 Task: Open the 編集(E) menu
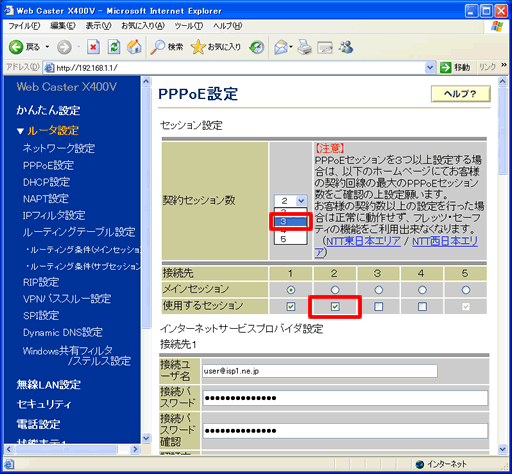pyautogui.click(x=63, y=26)
